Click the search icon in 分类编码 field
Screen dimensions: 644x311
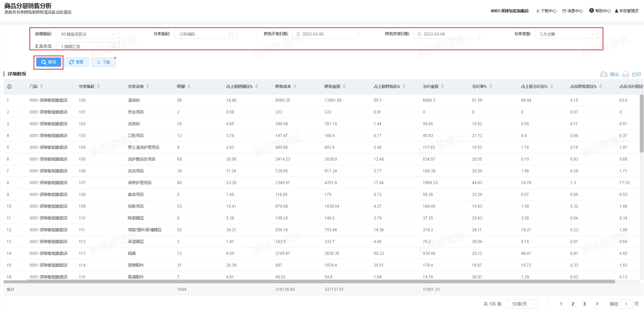click(x=231, y=35)
